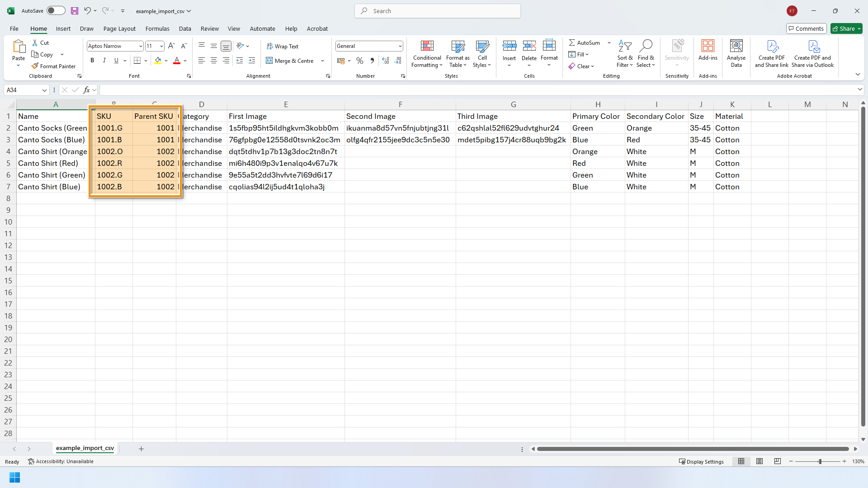This screenshot has width=868, height=488.
Task: Open the font name dropdown
Action: coord(141,46)
